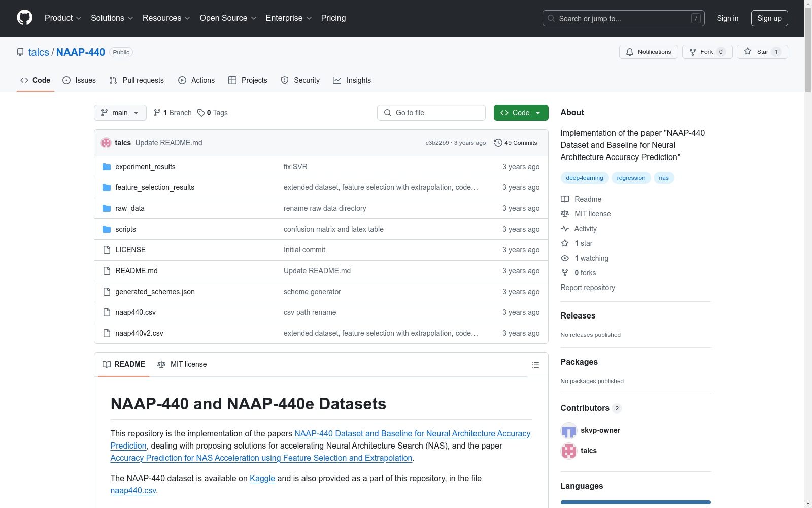Image resolution: width=812 pixels, height=508 pixels.
Task: Open the feature_selection_results folder
Action: (155, 187)
